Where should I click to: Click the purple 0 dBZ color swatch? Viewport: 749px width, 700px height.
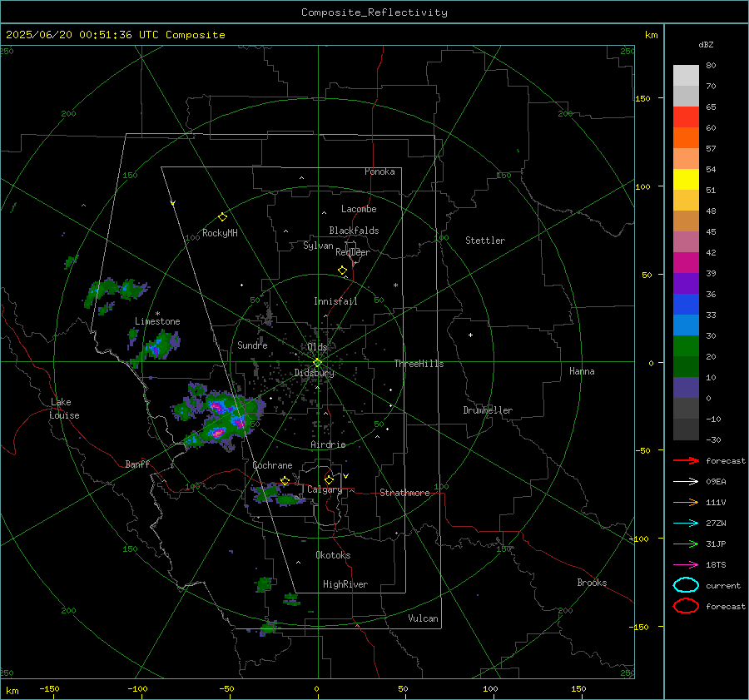click(686, 388)
